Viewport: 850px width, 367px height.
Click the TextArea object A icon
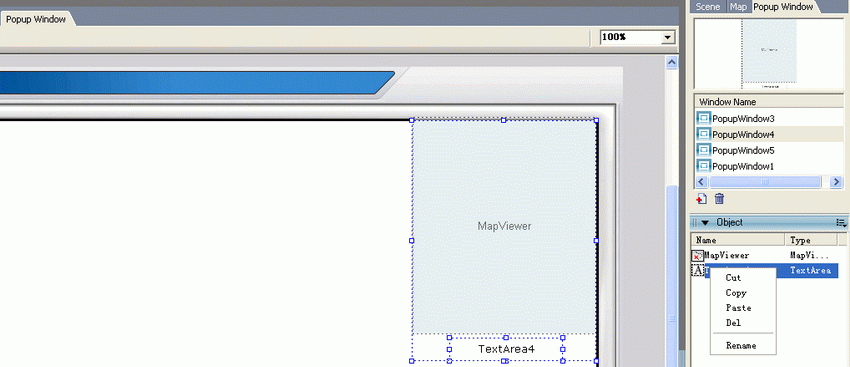click(x=698, y=271)
